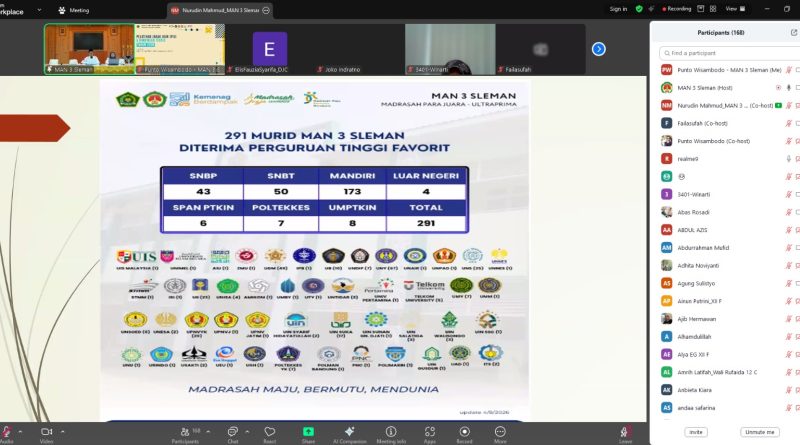Select Abdurrahman Mufid participant row

(x=730, y=248)
